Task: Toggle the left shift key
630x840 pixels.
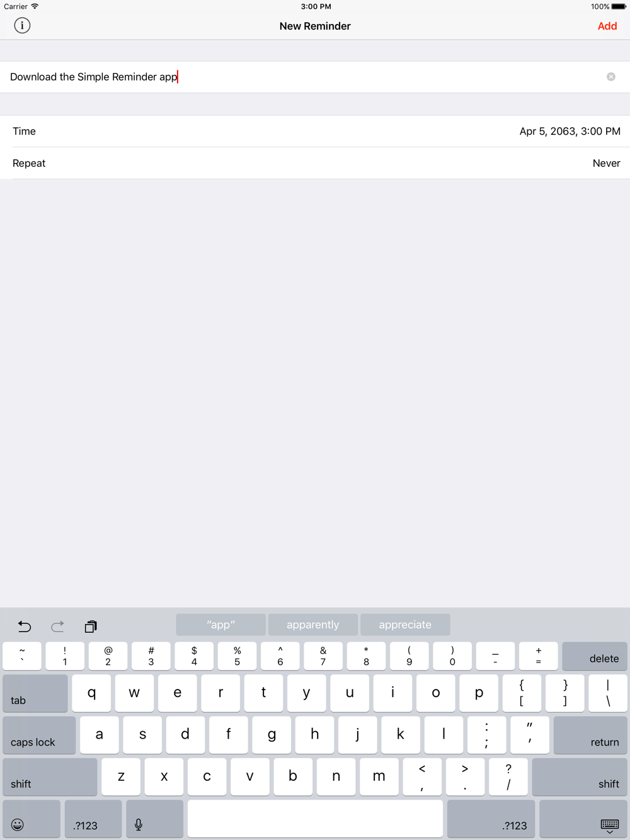Action: (50, 776)
